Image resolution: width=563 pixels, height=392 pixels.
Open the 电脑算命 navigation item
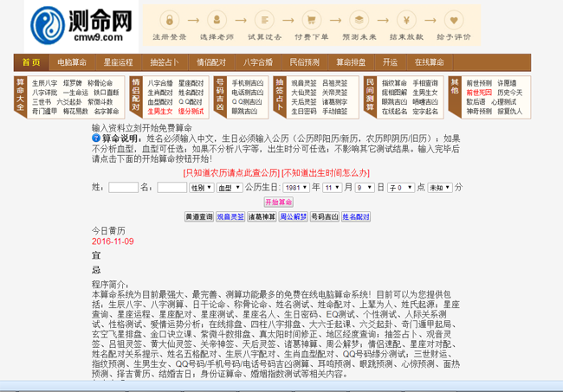[72, 62]
